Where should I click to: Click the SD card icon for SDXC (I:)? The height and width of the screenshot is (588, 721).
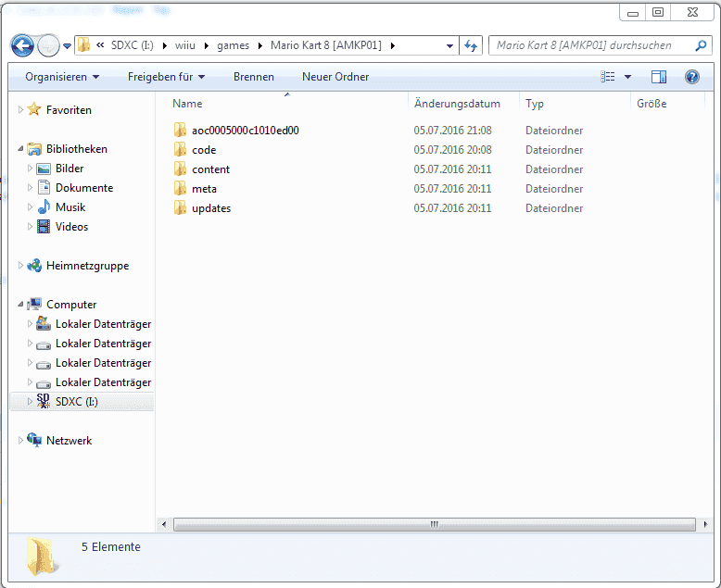click(x=44, y=401)
